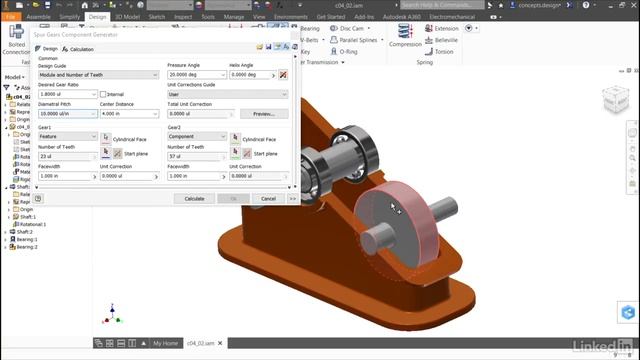Image resolution: width=640 pixels, height=360 pixels.
Task: Click the Parallel Splines generator icon
Action: [x=333, y=40]
